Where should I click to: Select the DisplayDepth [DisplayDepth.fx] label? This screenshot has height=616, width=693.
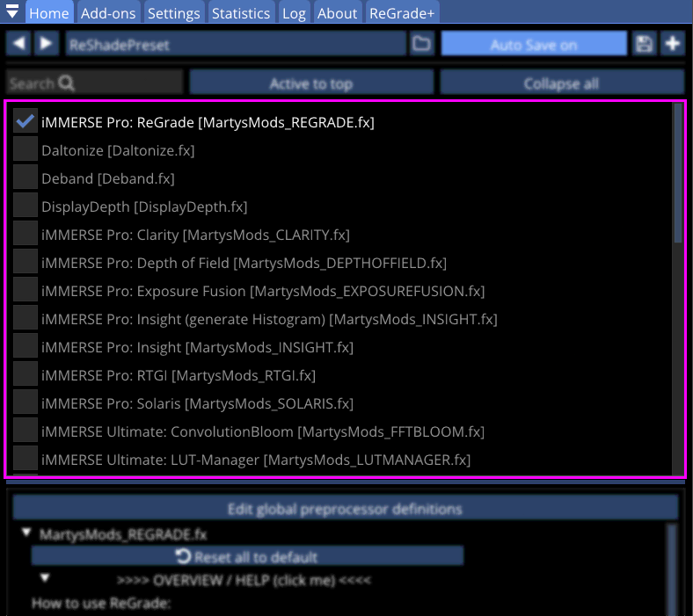(x=144, y=207)
